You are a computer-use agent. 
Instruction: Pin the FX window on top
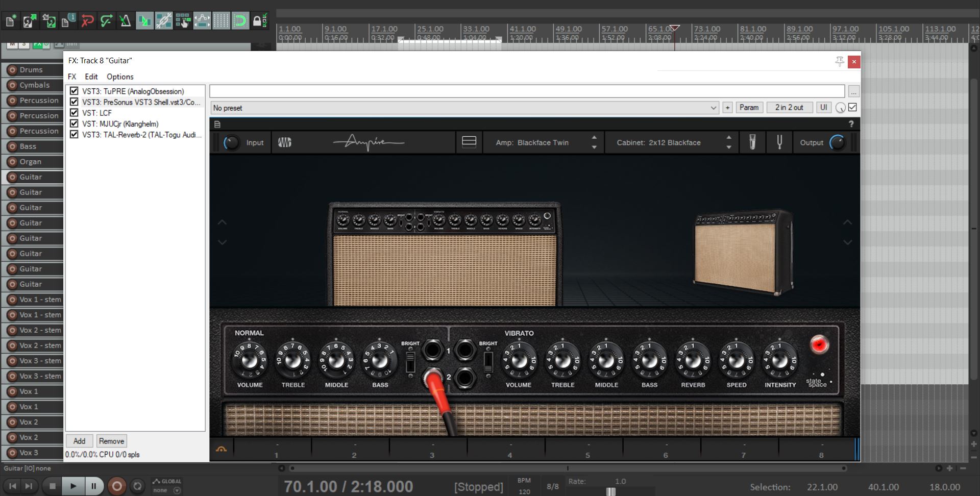(839, 62)
